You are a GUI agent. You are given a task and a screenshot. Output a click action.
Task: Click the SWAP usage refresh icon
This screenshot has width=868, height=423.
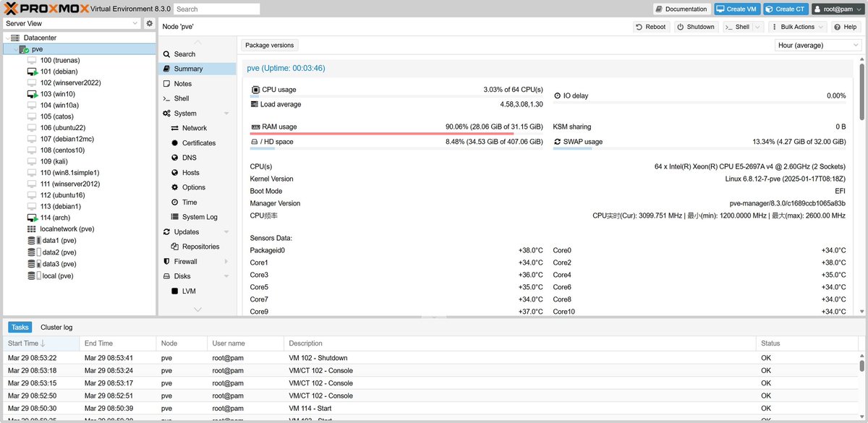coord(557,142)
